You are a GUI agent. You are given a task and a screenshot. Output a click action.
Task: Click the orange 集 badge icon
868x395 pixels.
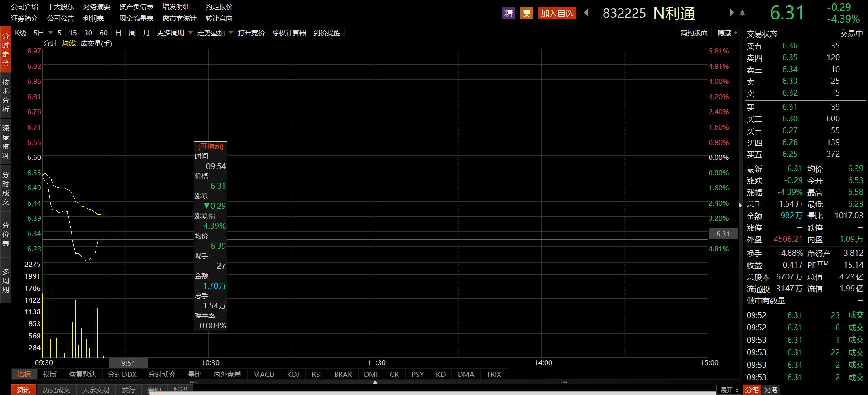click(x=526, y=13)
